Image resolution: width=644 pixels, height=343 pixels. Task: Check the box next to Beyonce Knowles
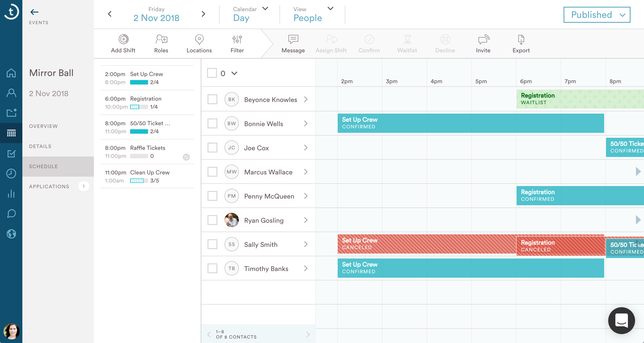pos(212,100)
